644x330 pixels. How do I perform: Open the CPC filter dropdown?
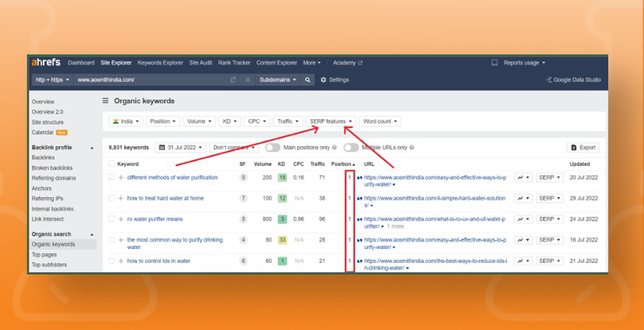coord(257,122)
